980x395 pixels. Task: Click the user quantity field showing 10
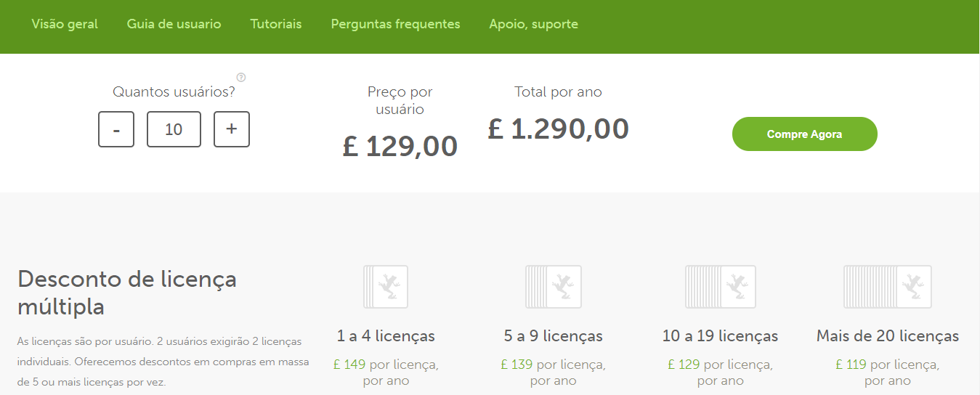click(x=174, y=129)
